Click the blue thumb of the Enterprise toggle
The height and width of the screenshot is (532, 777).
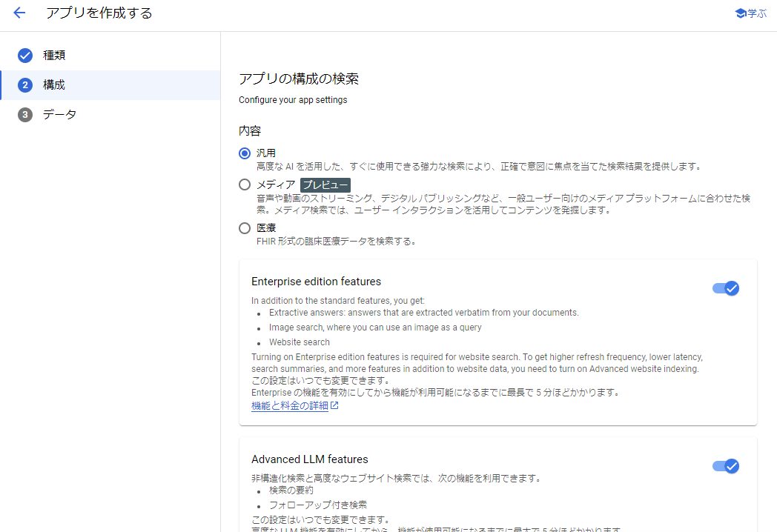click(x=732, y=288)
